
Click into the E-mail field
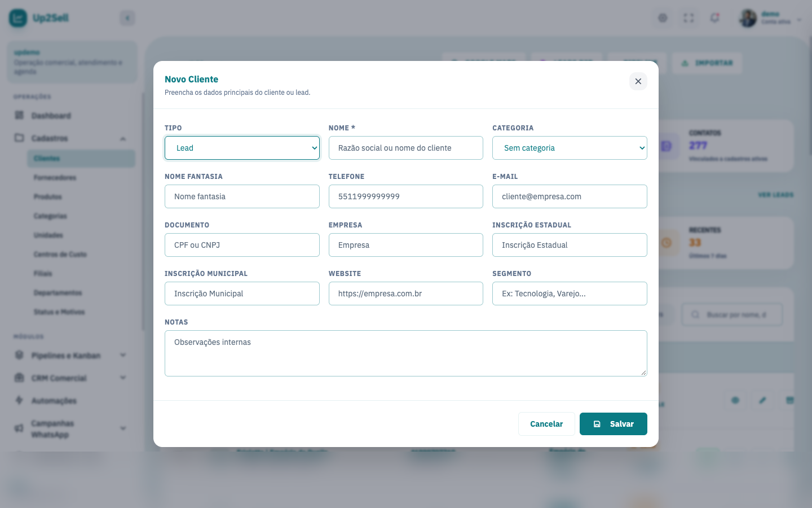(x=570, y=196)
